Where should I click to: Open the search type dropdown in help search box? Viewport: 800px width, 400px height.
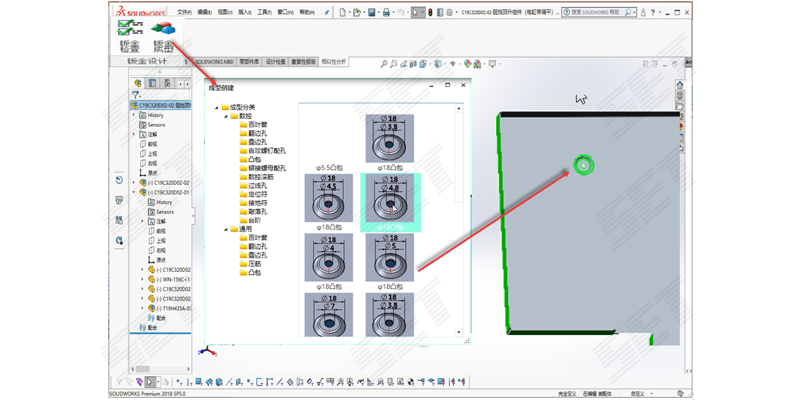tap(635, 12)
